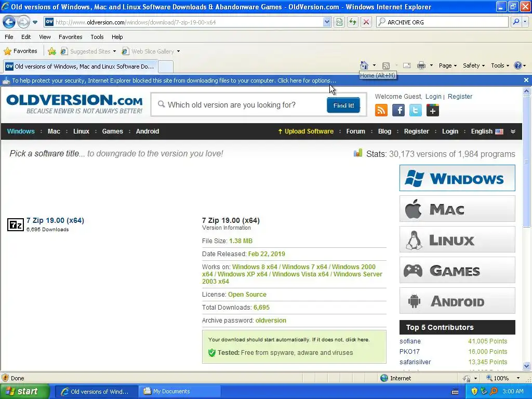Screen dimensions: 532x399
Task: Stop loading with the red X icon
Action: pyautogui.click(x=366, y=22)
